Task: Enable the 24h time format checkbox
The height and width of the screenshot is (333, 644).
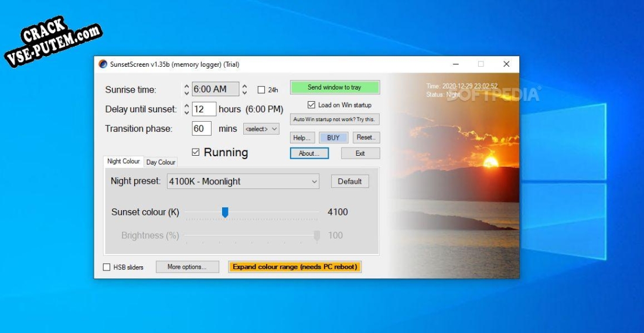Action: point(261,90)
